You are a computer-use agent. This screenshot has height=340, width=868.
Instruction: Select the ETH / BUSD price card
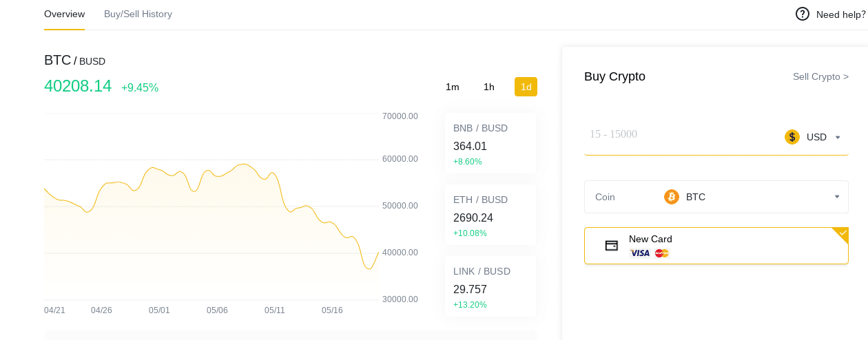pyautogui.click(x=490, y=215)
